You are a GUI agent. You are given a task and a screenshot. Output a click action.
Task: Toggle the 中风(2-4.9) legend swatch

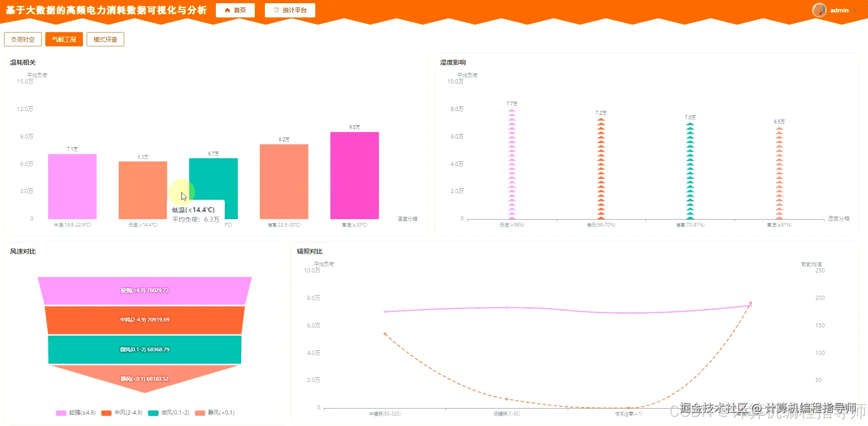point(106,413)
